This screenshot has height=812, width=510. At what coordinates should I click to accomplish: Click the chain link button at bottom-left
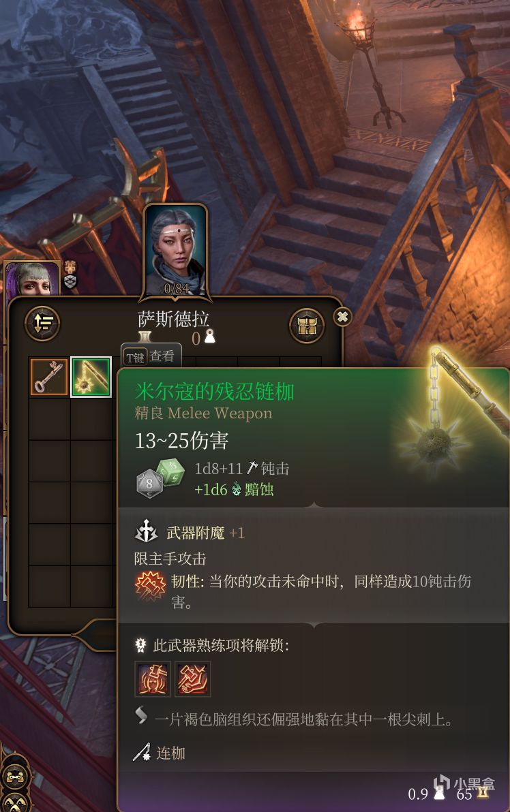click(16, 775)
